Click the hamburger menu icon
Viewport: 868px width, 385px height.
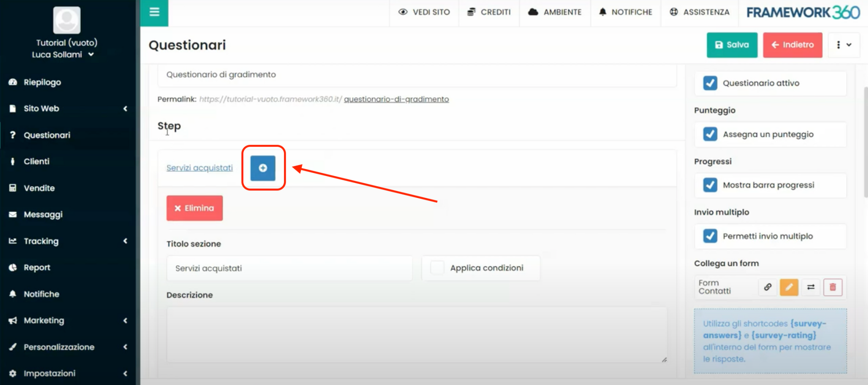coord(154,12)
